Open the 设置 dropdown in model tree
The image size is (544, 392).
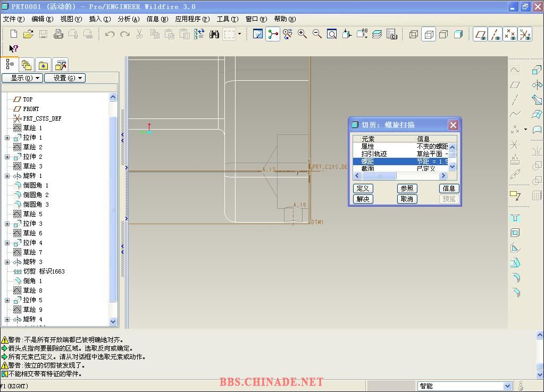[x=65, y=78]
